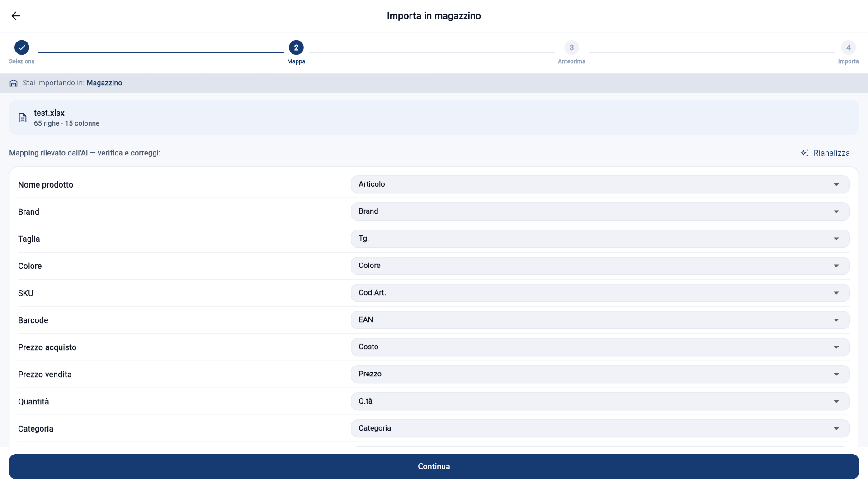The height and width of the screenshot is (488, 868).
Task: Click the test.xlsx file document icon
Action: pyautogui.click(x=23, y=118)
